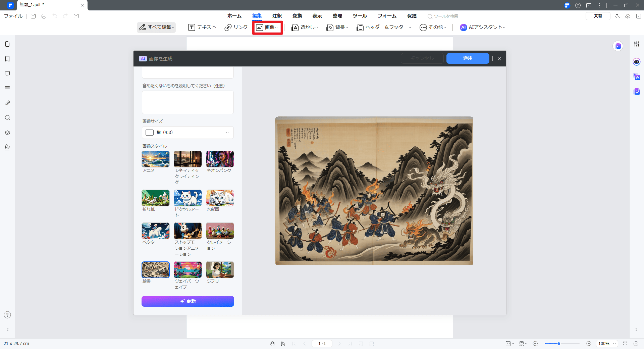The height and width of the screenshot is (349, 644).
Task: Open the bookmarks sidebar panel
Action: click(7, 59)
